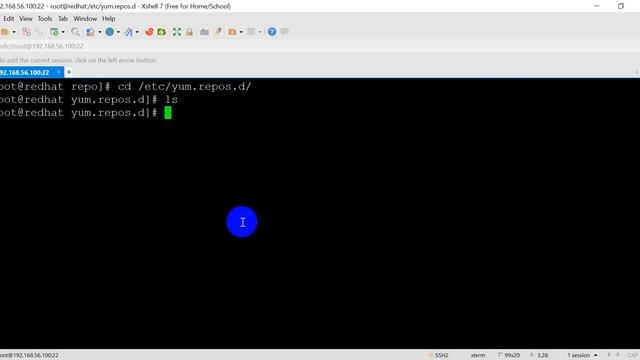Open the Tab menu
The image size is (640, 360).
pos(62,19)
